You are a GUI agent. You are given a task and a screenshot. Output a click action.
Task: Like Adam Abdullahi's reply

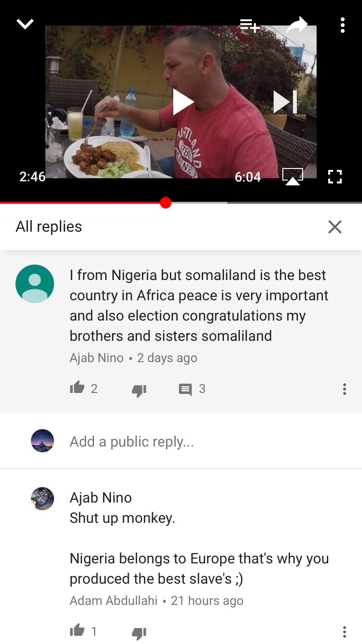point(77,630)
